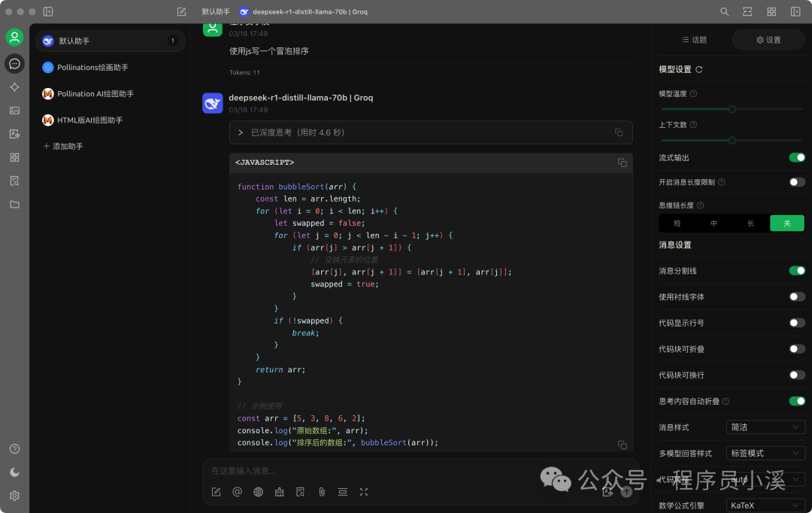Open app settings gear in sidebar
This screenshot has width=812, height=513.
[x=14, y=496]
